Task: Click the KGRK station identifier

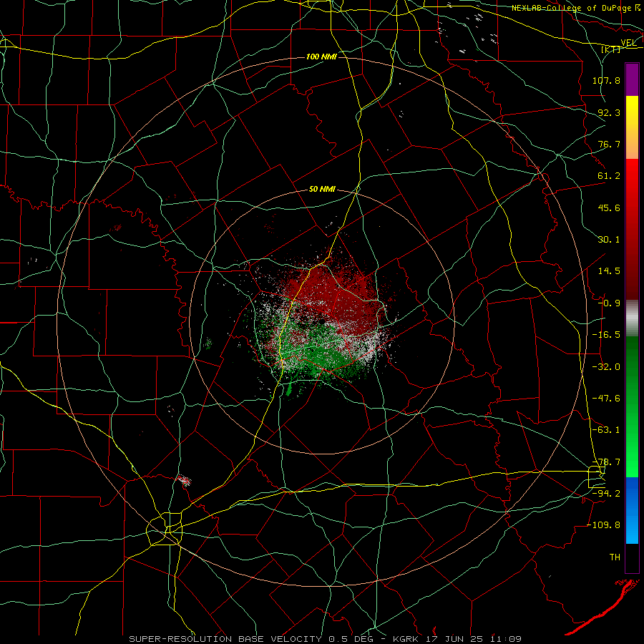Action: tap(406, 639)
